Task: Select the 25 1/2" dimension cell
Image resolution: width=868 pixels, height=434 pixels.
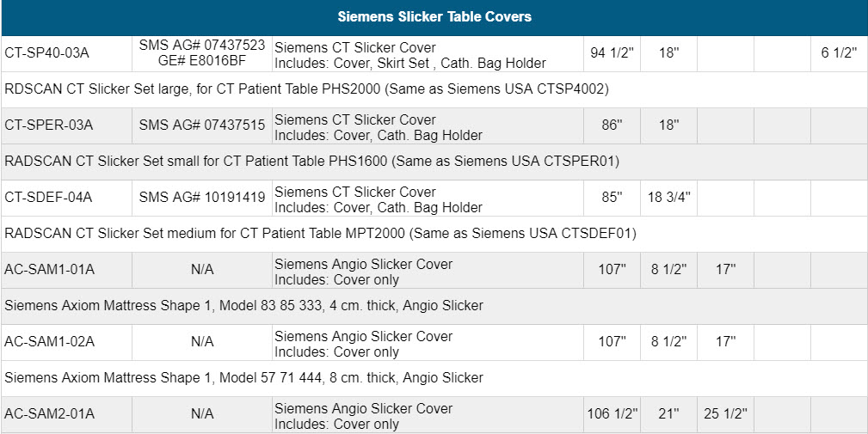Action: pos(725,415)
